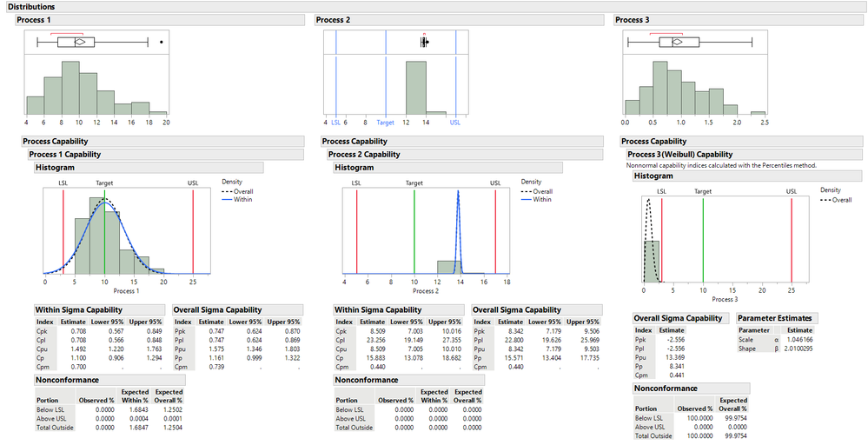868x445 pixels.
Task: Select Cpk lower 95% value 0.567
Action: [116, 331]
